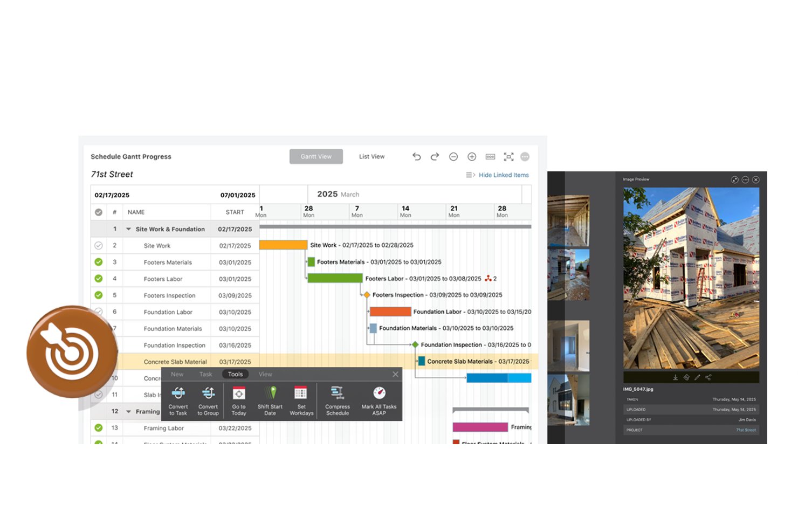The height and width of the screenshot is (532, 798).
Task: Share the previewed image
Action: (708, 377)
